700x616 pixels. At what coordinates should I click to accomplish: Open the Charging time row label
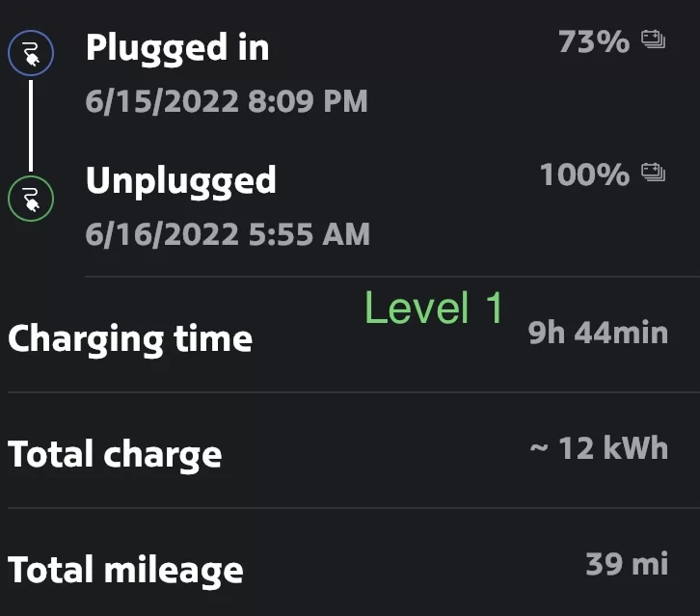[x=130, y=339]
